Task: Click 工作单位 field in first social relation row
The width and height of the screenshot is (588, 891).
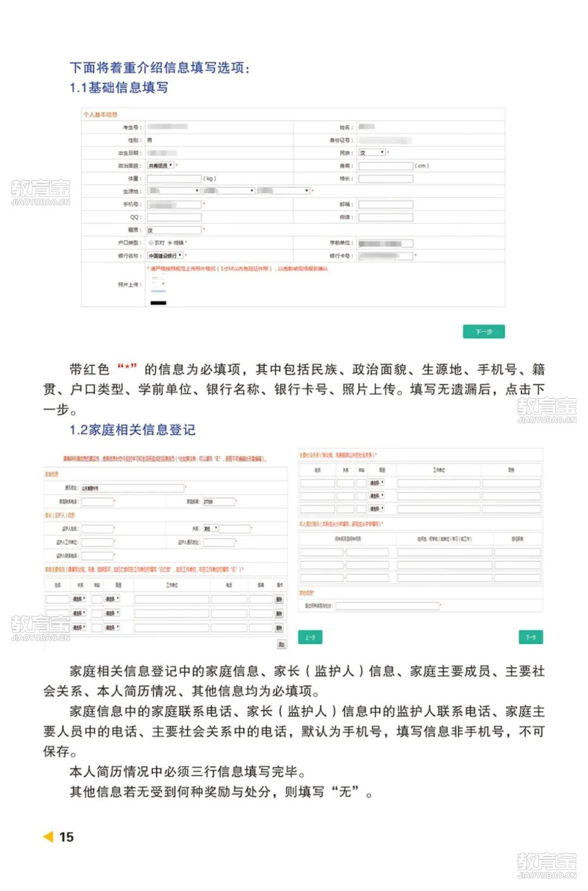Action: point(439,483)
